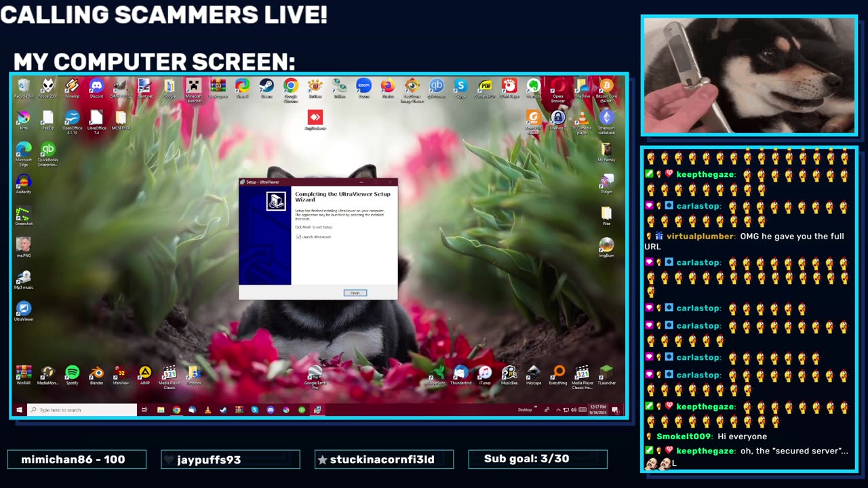Uncheck the Launch UltraViewer checkbox

pyautogui.click(x=298, y=237)
